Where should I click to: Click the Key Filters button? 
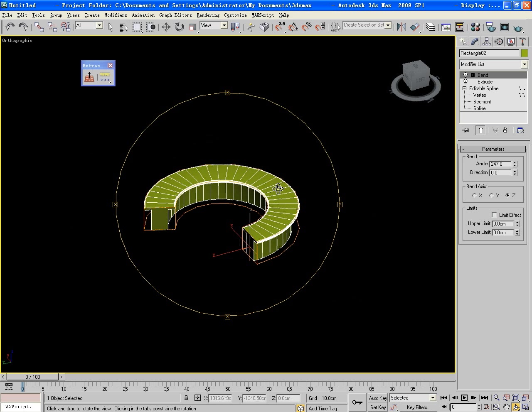[x=418, y=407]
